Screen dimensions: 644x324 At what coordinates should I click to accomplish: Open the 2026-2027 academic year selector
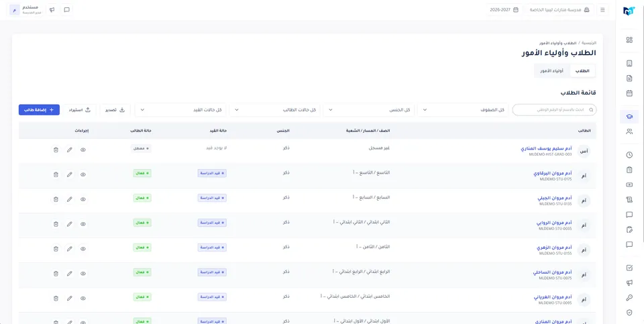(504, 10)
